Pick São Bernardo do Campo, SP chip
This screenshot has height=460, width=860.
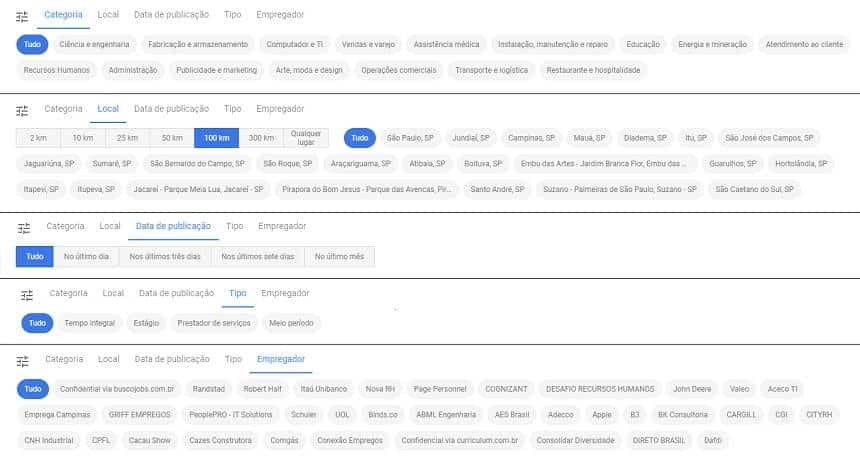pyautogui.click(x=197, y=164)
